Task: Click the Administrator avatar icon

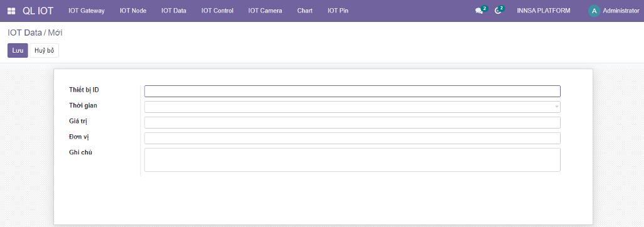Action: (x=594, y=11)
